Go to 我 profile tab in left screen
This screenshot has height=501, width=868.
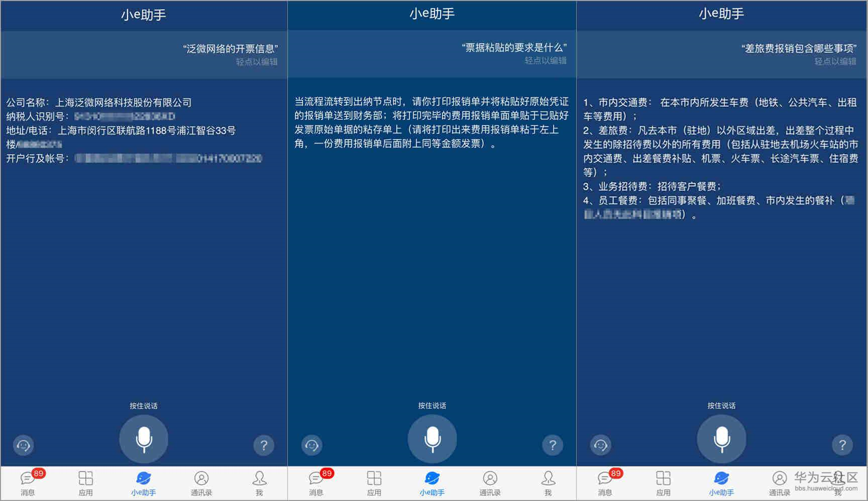259,483
